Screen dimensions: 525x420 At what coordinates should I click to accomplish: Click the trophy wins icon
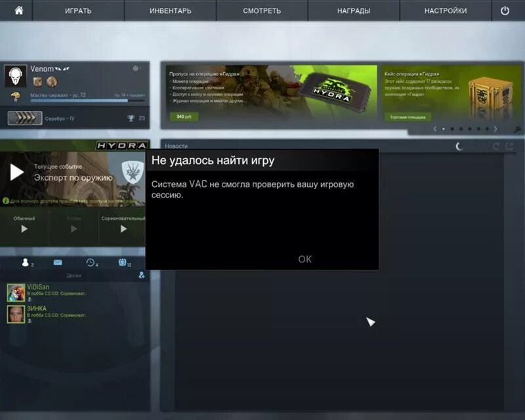[x=131, y=118]
